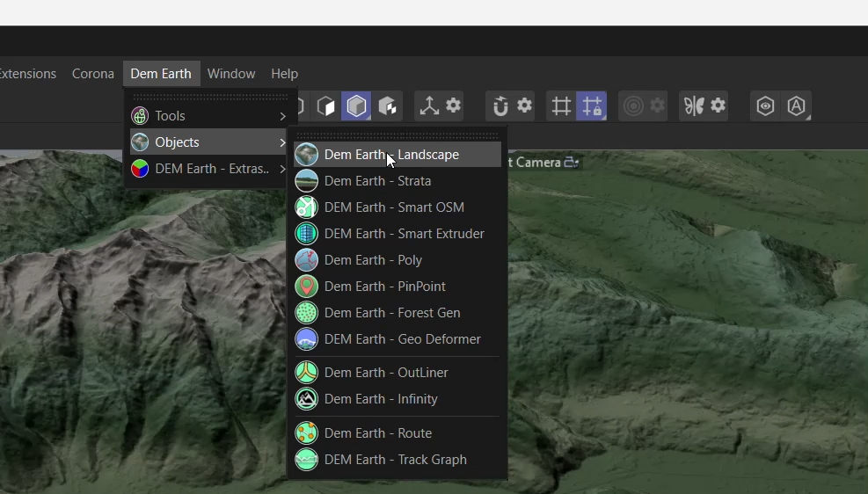868x494 pixels.
Task: Close the open Dem Earth menu tab
Action: tap(161, 74)
